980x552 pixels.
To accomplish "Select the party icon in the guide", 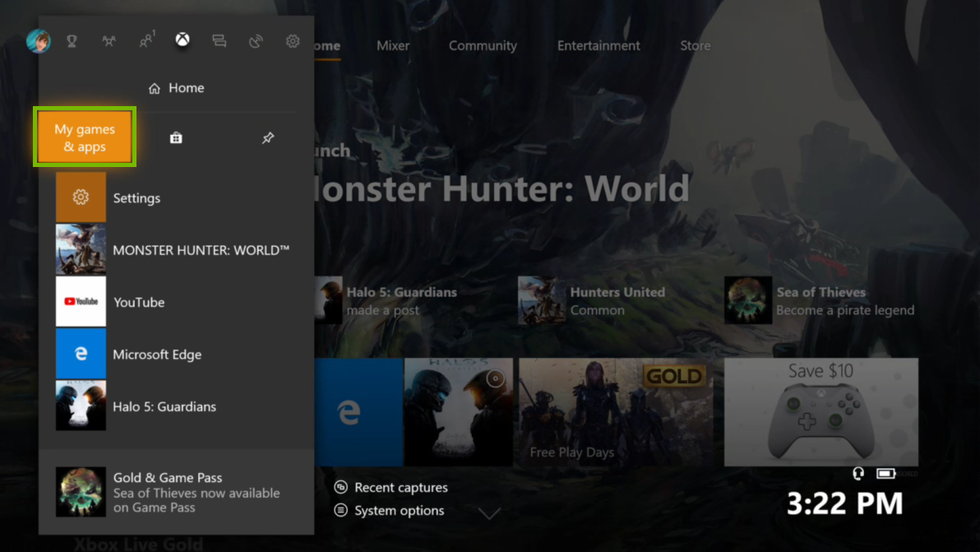I will click(x=109, y=40).
